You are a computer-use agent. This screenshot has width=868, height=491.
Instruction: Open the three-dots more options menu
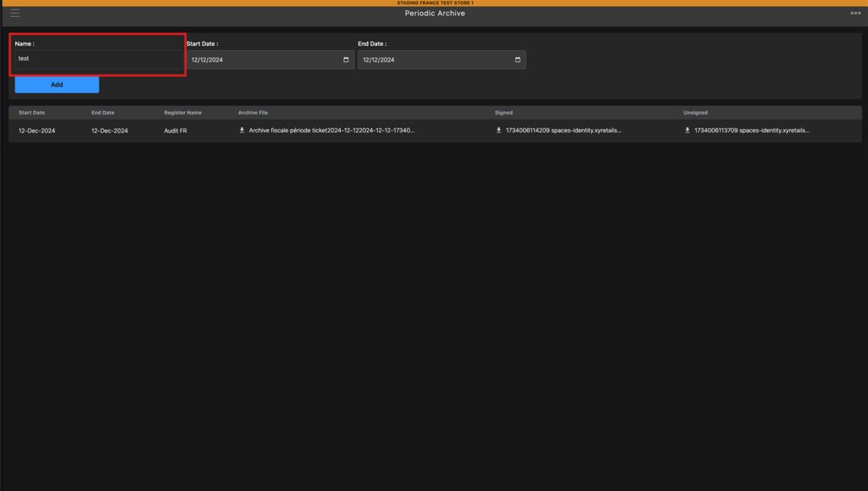[x=855, y=14]
